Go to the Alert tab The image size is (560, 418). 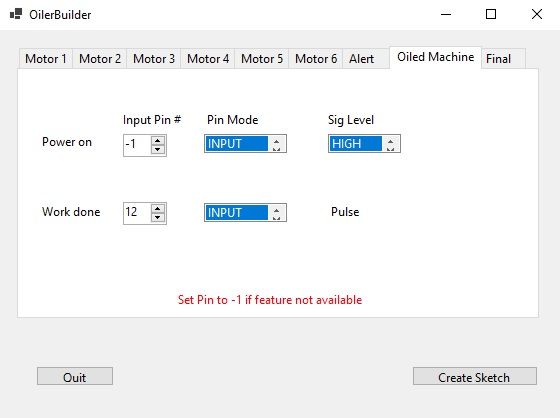(x=361, y=59)
